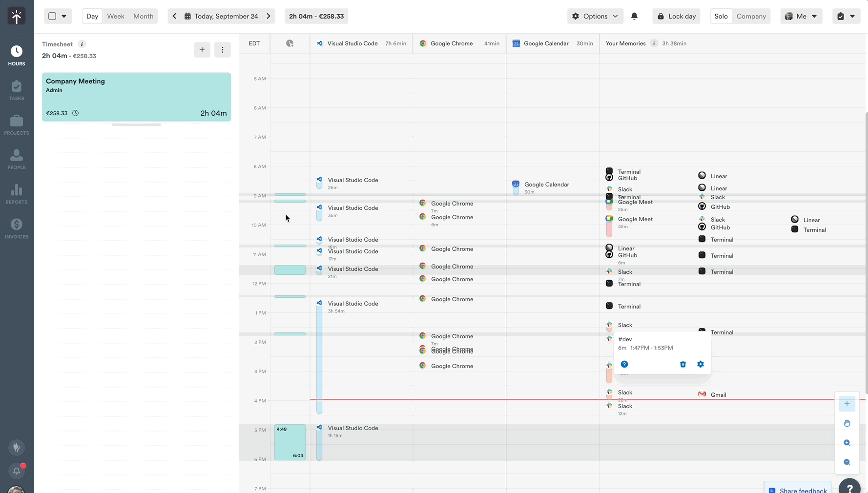Viewport: 868px width, 493px height.
Task: Open the Me user dropdown
Action: coord(801,16)
